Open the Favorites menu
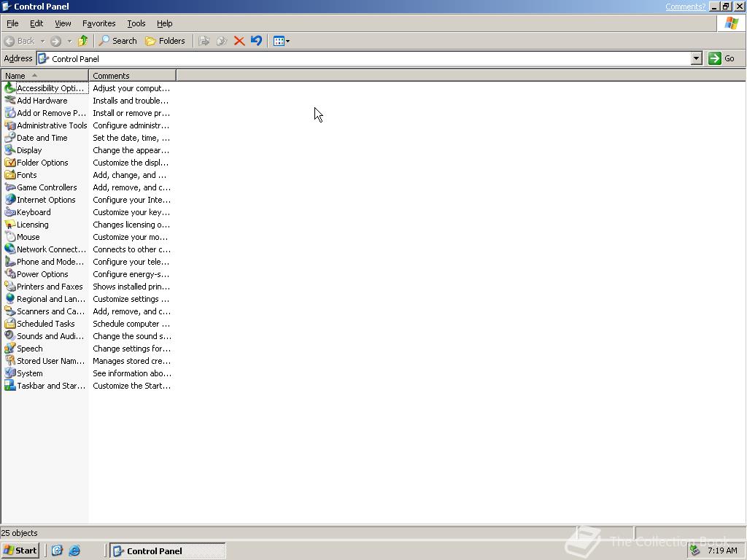 click(x=98, y=23)
